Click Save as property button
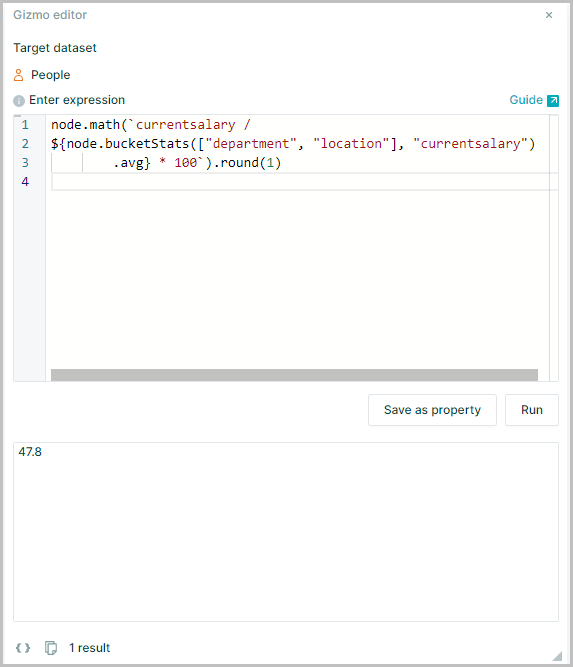573x667 pixels. 432,410
